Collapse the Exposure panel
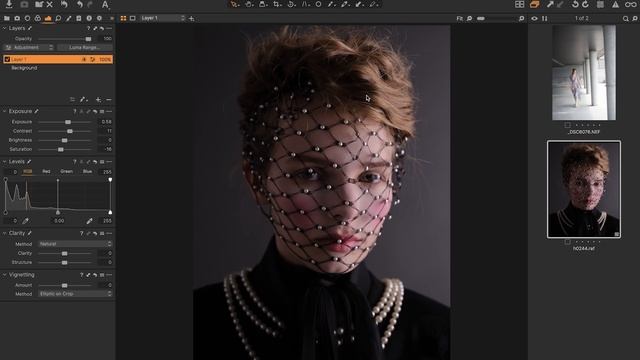Viewport: 640px width, 360px height. [4, 111]
